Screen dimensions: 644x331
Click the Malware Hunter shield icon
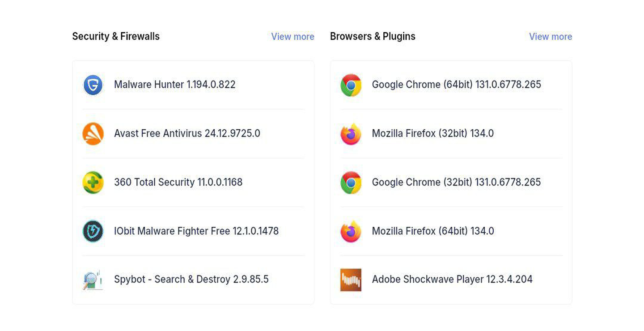pos(93,85)
